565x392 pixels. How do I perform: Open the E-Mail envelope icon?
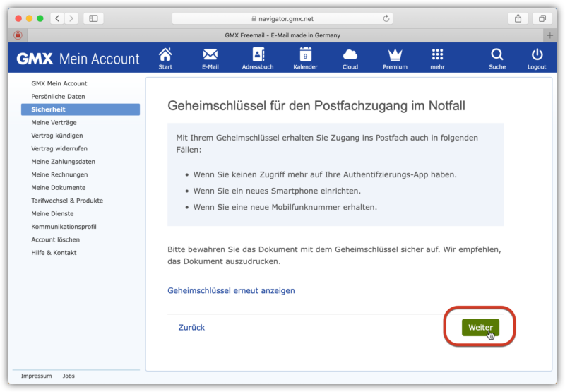pyautogui.click(x=210, y=55)
